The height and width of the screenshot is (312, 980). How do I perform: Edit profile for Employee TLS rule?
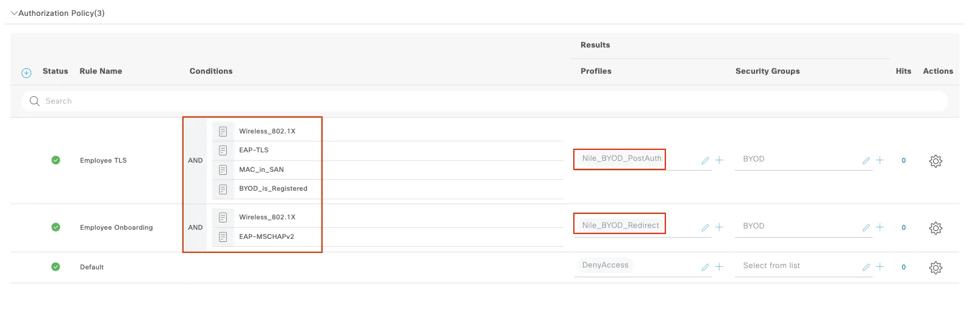tap(705, 161)
